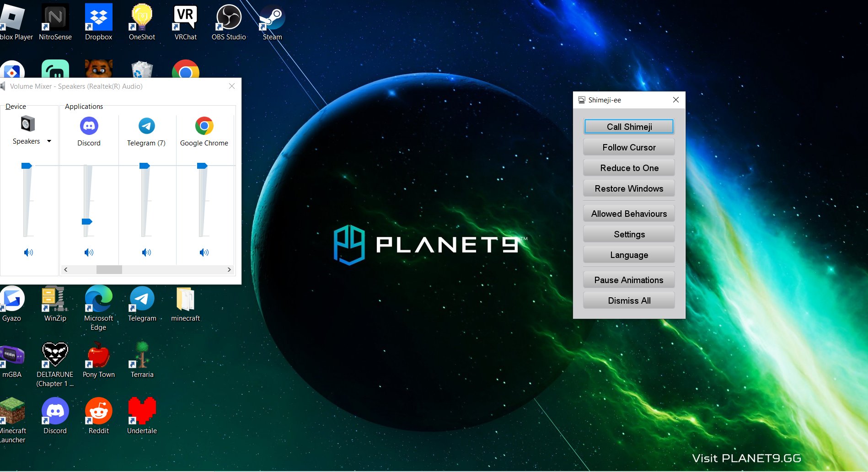The height and width of the screenshot is (472, 868).
Task: Click the Dismiss All button
Action: [x=629, y=300]
